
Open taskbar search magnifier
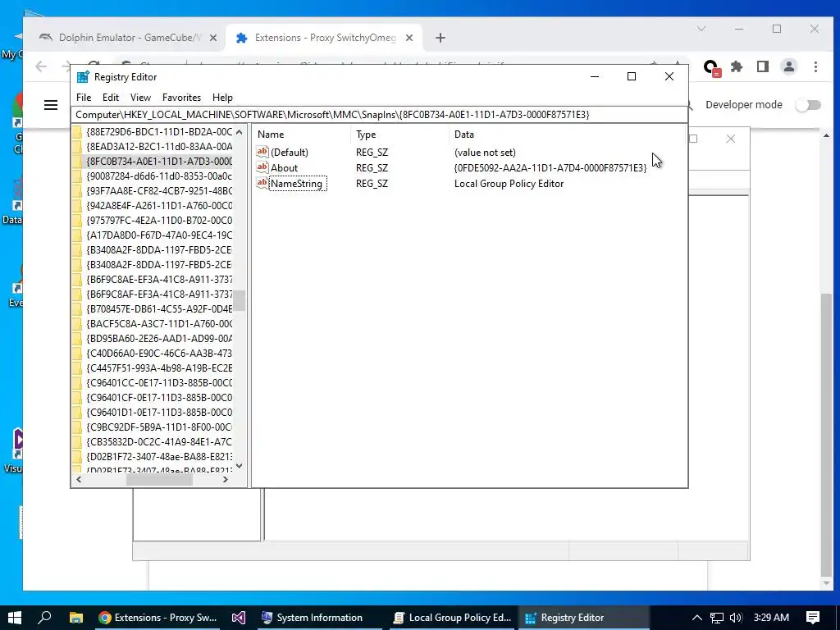45,618
